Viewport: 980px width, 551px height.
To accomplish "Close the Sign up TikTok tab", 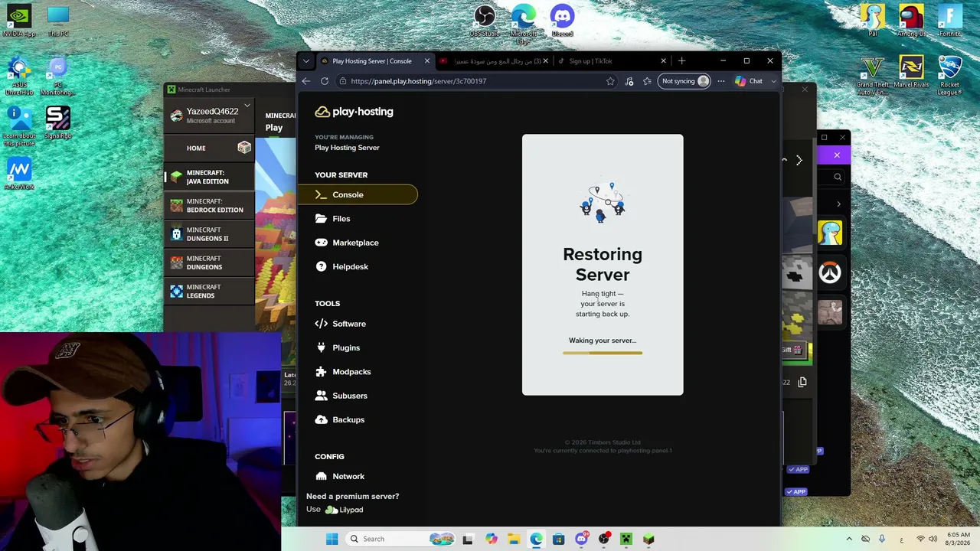I will point(663,61).
